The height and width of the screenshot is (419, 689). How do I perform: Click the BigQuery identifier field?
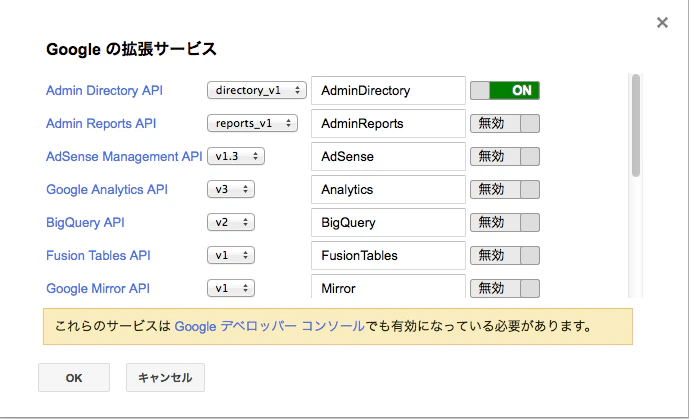[388, 222]
